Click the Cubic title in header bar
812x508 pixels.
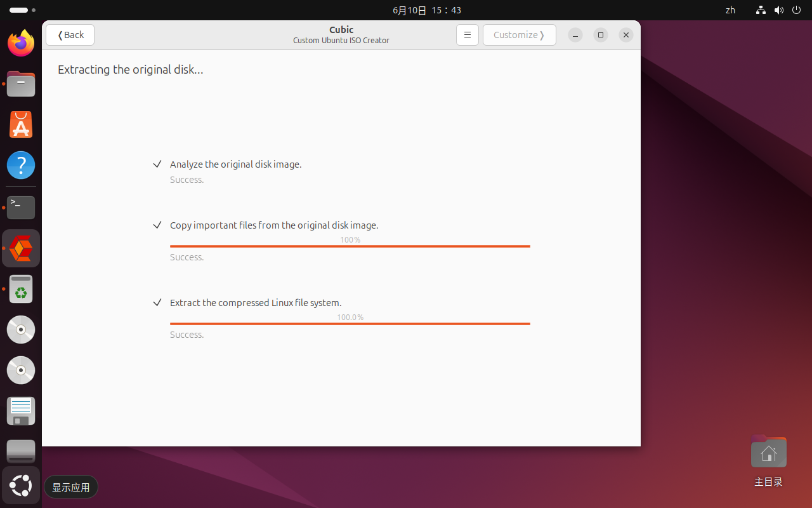[x=341, y=30]
